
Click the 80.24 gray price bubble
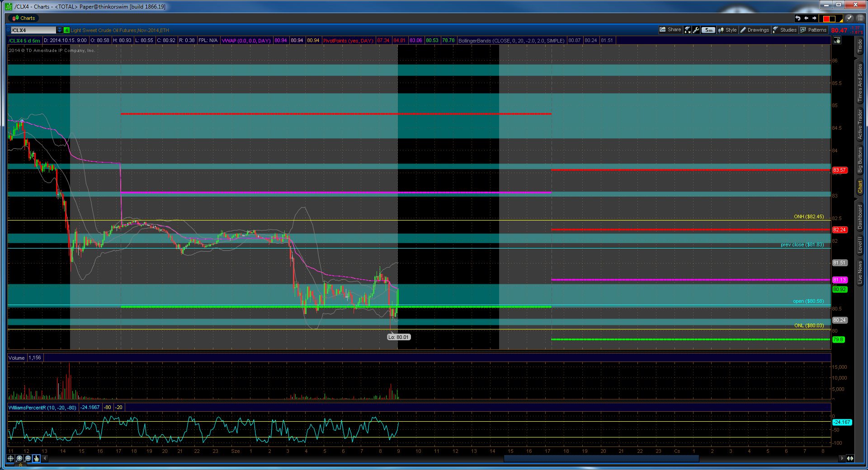pos(840,320)
